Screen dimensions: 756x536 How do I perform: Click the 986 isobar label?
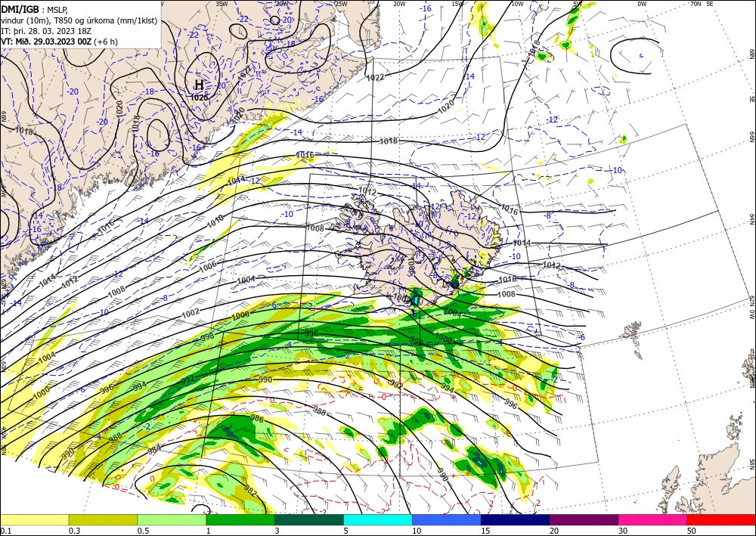[258, 420]
